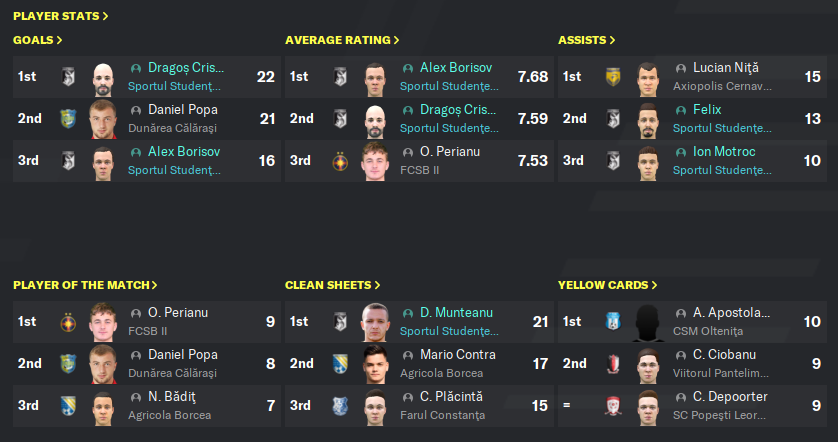This screenshot has height=442, width=838.
Task: Click Farul Constanța badge beside C. Plăcintă
Action: (x=340, y=406)
